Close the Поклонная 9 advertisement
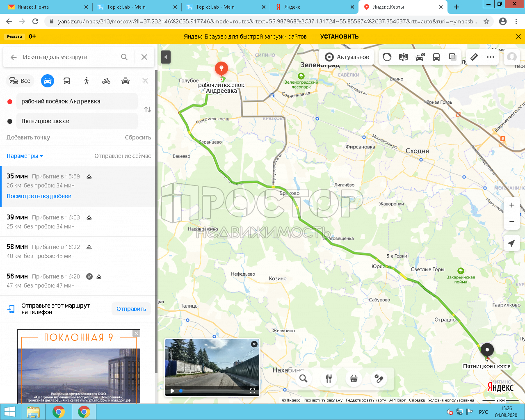The image size is (525, 420). tap(137, 333)
